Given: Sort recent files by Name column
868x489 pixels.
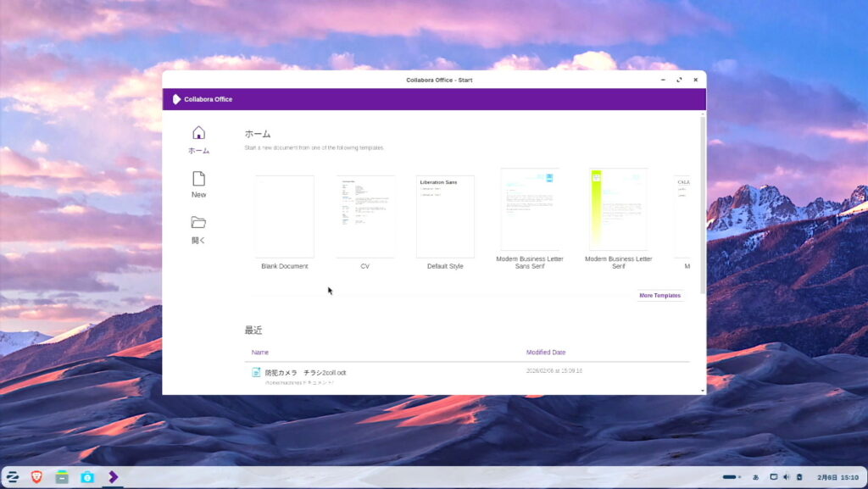Looking at the screenshot, I should (260, 353).
